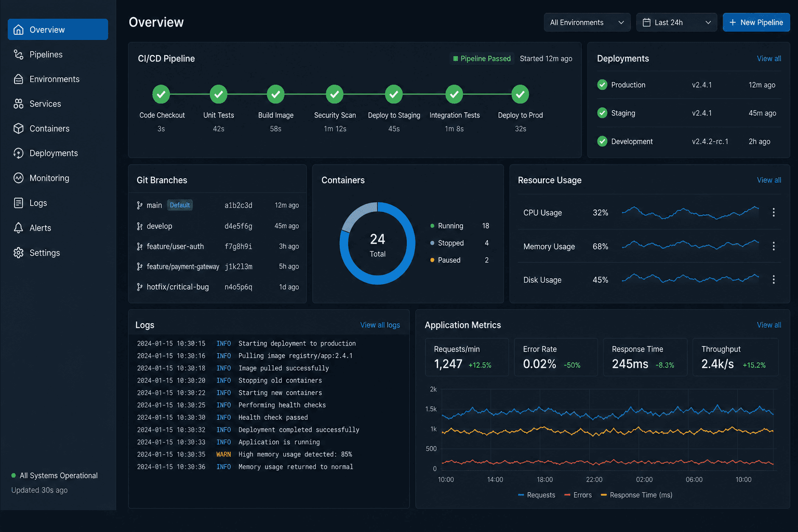Open the Monitoring section label
This screenshot has width=798, height=532.
tap(49, 178)
